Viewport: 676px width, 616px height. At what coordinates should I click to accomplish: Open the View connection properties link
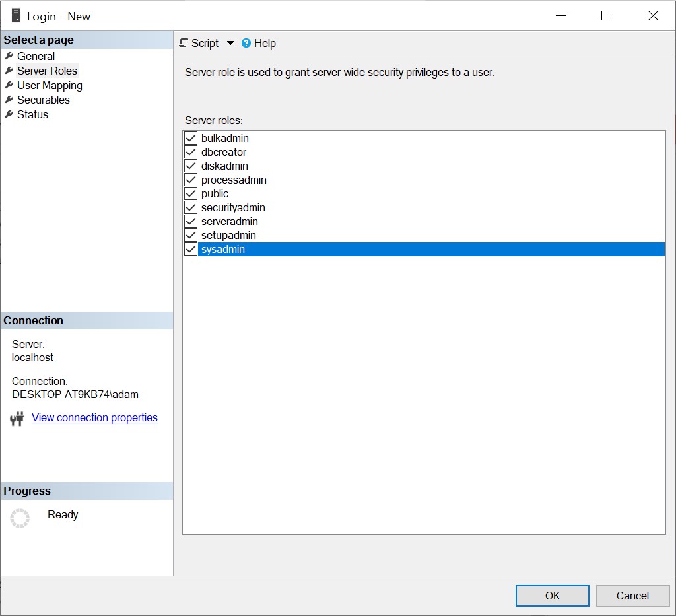tap(94, 417)
